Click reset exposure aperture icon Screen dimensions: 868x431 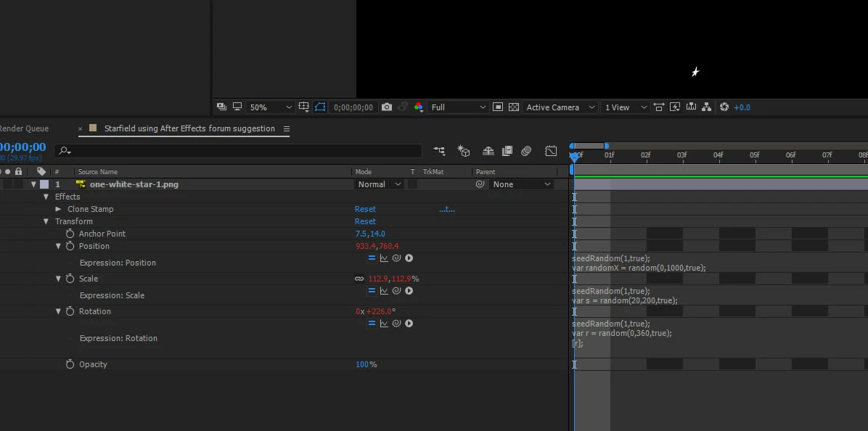[724, 107]
